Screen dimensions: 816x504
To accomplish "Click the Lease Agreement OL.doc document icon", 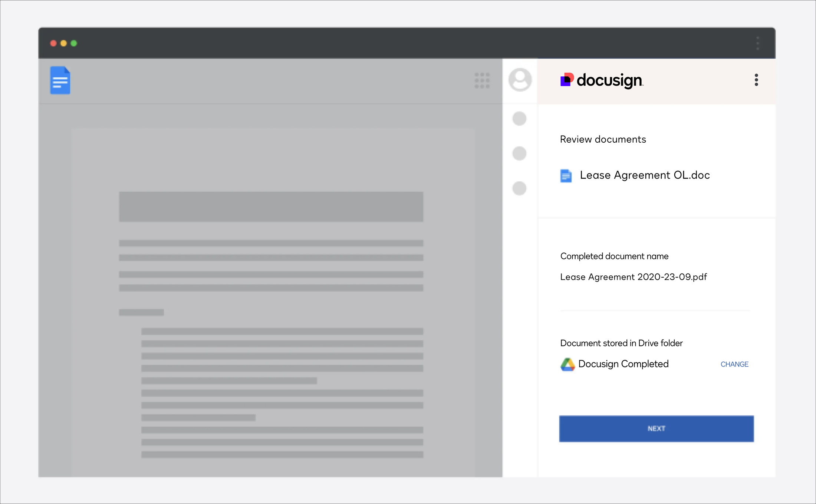I will [566, 175].
